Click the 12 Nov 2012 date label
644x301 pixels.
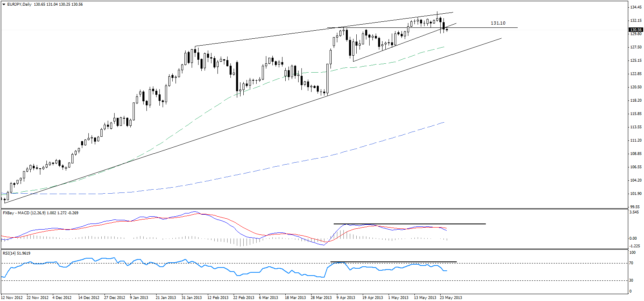tap(12, 298)
